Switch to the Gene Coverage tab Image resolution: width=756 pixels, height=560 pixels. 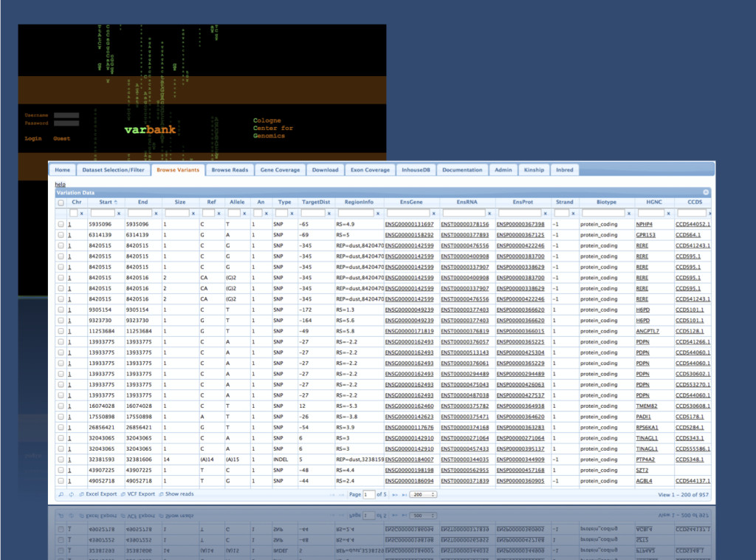point(280,169)
